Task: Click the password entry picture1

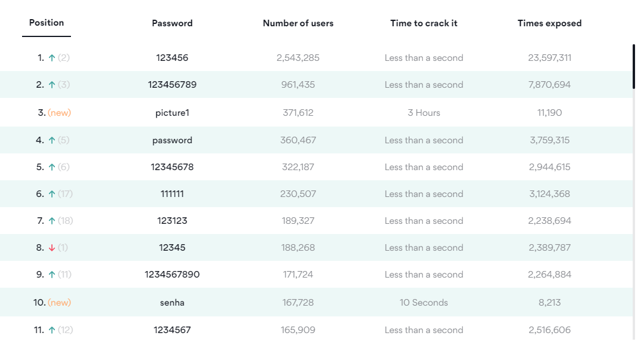Action: coord(172,112)
